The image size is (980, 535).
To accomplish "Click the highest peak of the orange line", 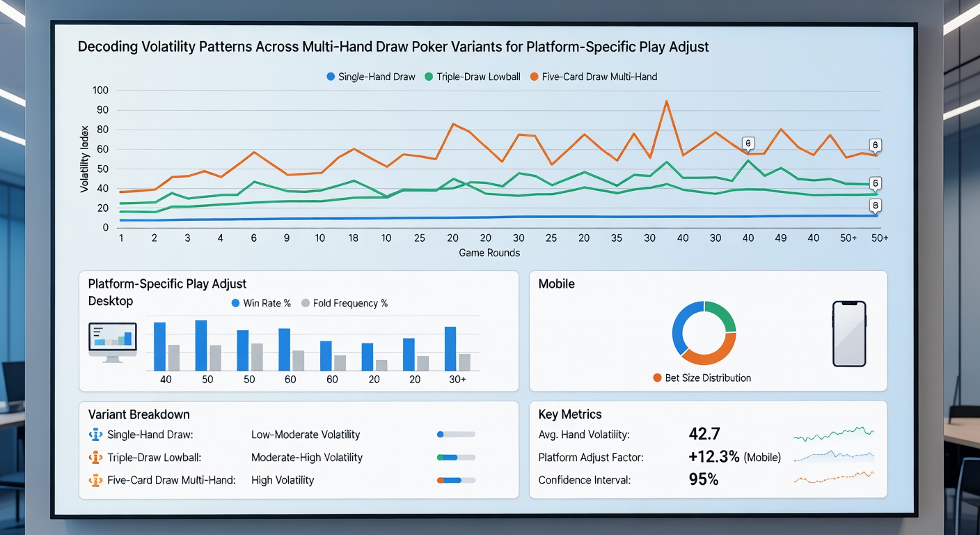I will pyautogui.click(x=667, y=102).
